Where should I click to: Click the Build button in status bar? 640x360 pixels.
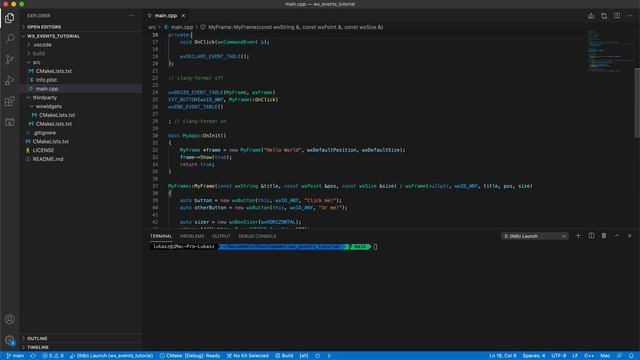(x=284, y=356)
